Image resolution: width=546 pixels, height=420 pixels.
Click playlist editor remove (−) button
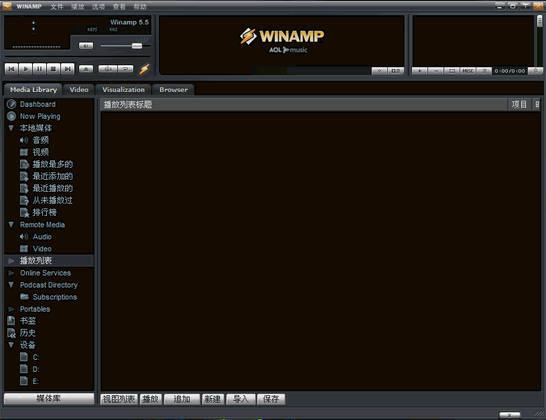(436, 71)
